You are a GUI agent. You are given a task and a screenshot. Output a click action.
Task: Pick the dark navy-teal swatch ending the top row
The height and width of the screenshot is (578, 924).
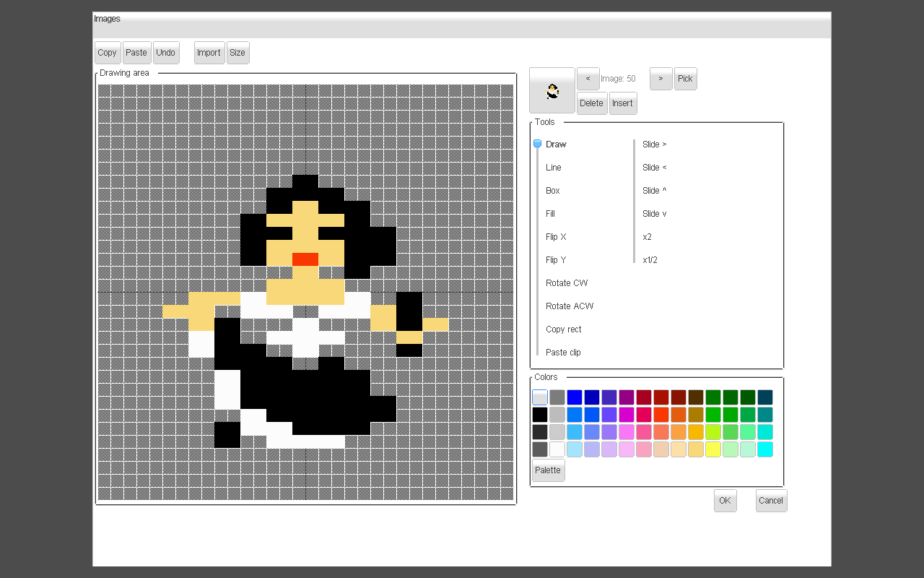(765, 397)
